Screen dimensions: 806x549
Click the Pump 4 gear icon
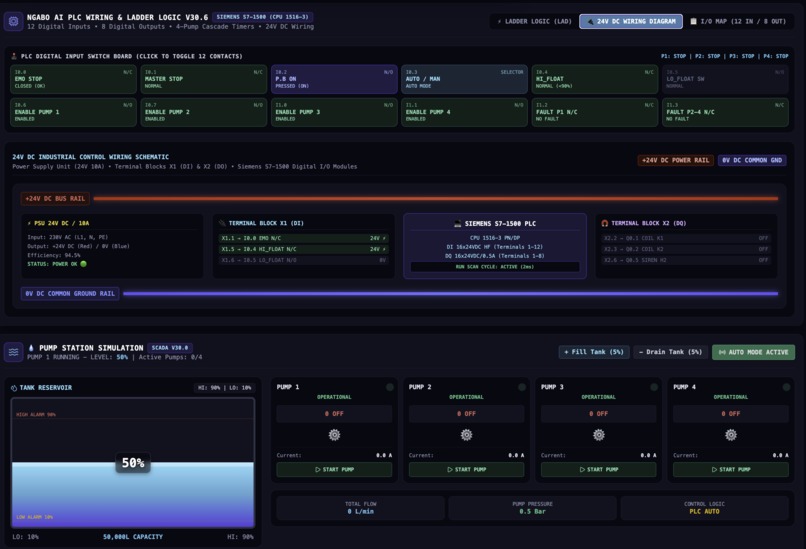coord(731,435)
